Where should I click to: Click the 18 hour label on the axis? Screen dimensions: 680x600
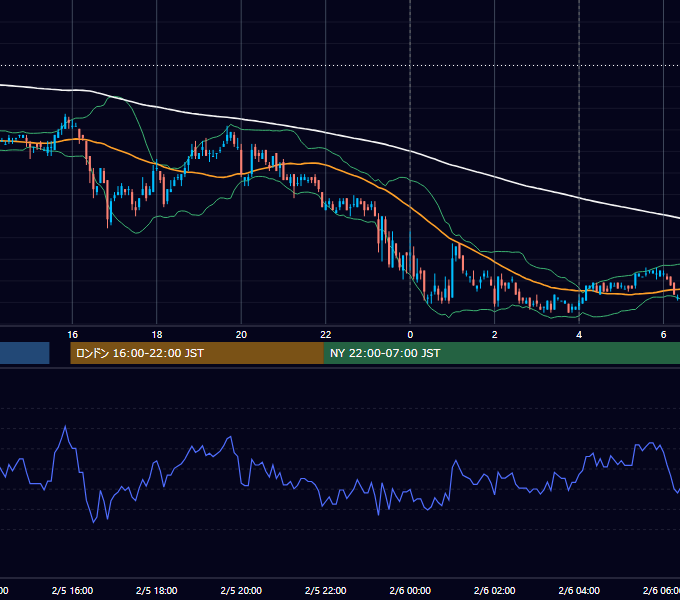[x=157, y=335]
